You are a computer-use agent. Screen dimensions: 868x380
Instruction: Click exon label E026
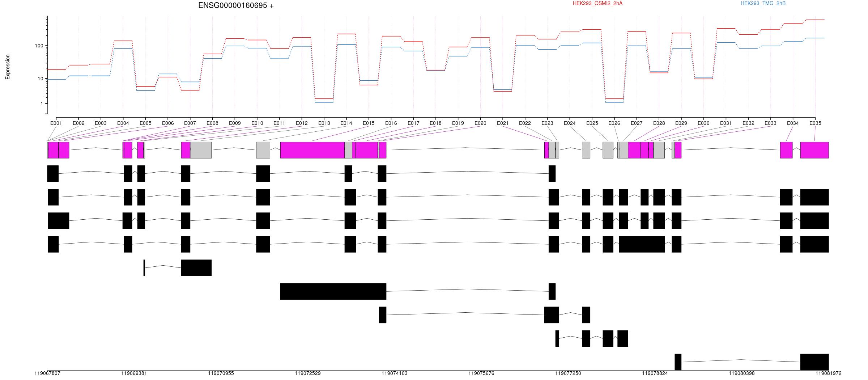[x=614, y=123]
